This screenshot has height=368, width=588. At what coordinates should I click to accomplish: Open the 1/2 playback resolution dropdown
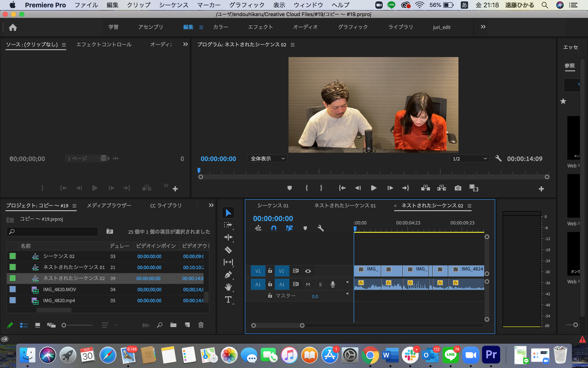(470, 159)
